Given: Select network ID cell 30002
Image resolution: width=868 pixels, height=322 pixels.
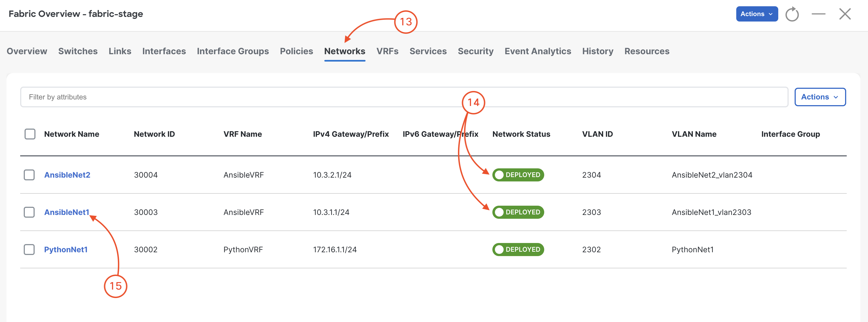Looking at the screenshot, I should (146, 250).
